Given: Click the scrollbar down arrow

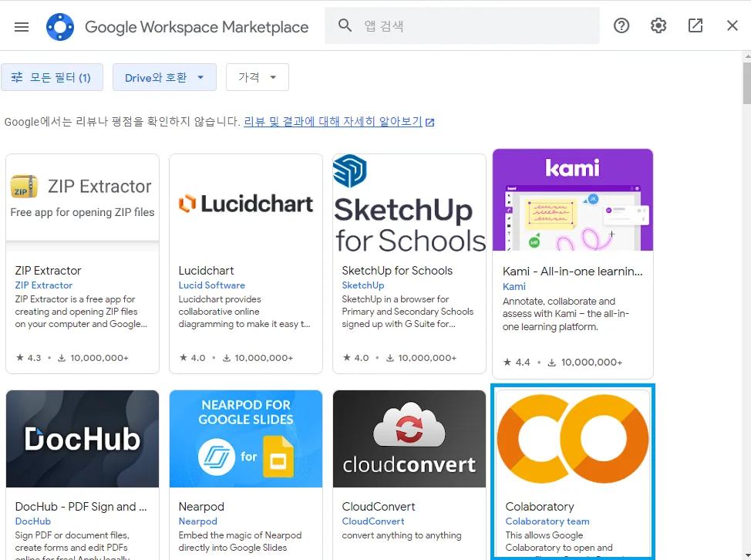Looking at the screenshot, I should pos(747,555).
